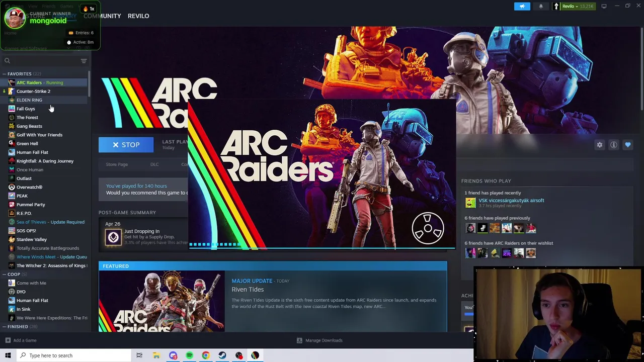Open VSK friend avatar
644x362 pixels.
(470, 203)
